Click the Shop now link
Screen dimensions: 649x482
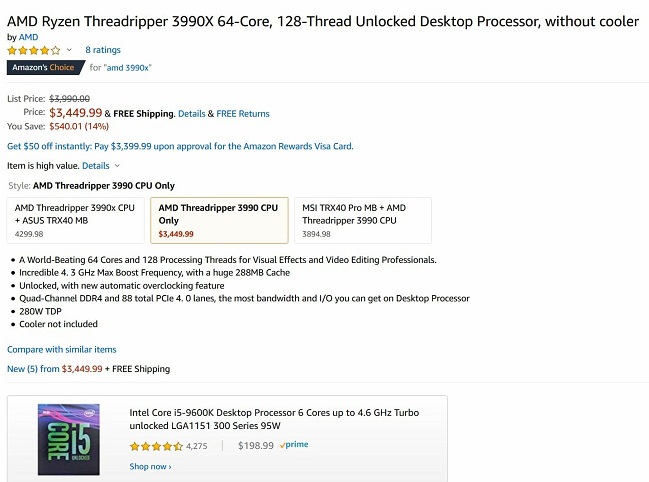pos(150,466)
